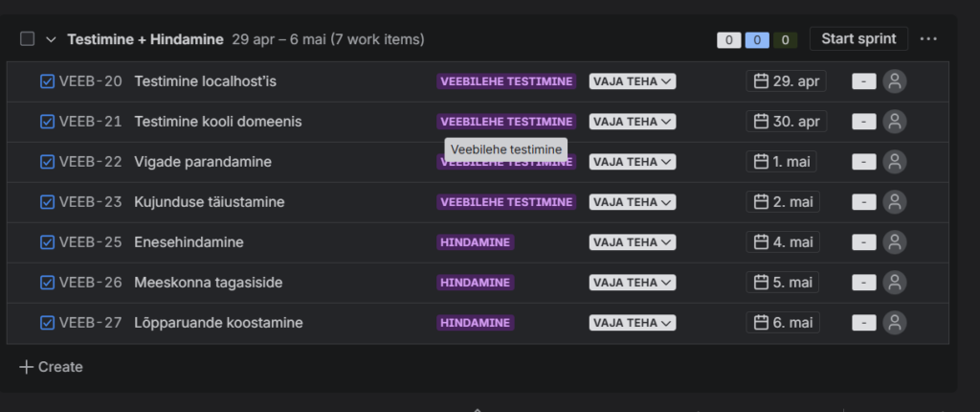Change status of Kujunduse täiustamine via VAJA TEHA
980x412 pixels.
click(633, 202)
